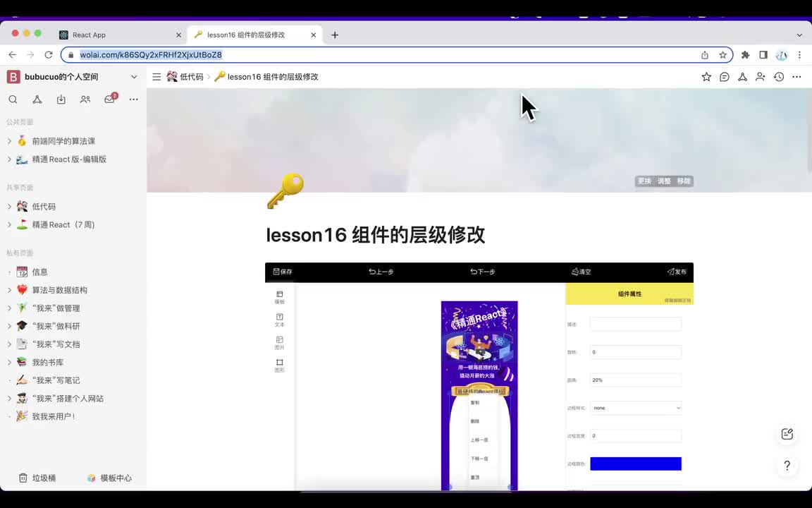Open a new browser tab

(x=335, y=35)
